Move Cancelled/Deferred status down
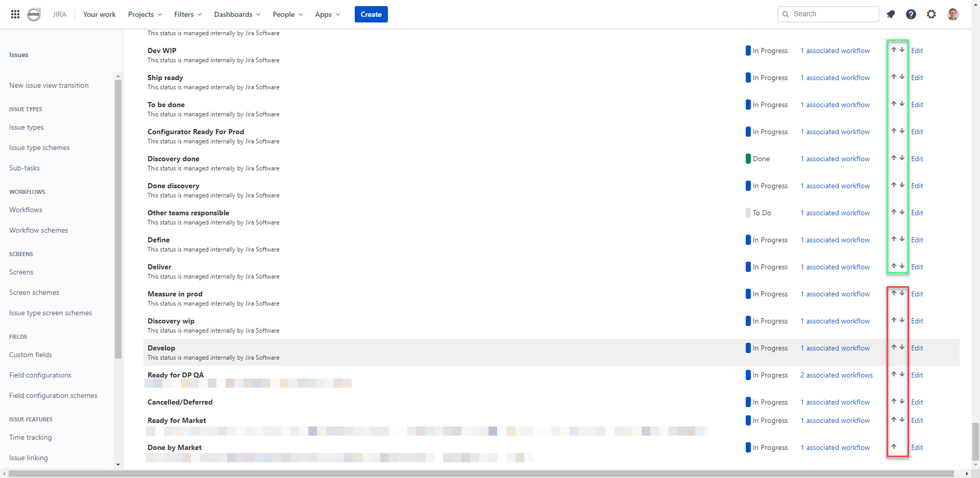Viewport: 980px width, 478px height. 902,401
